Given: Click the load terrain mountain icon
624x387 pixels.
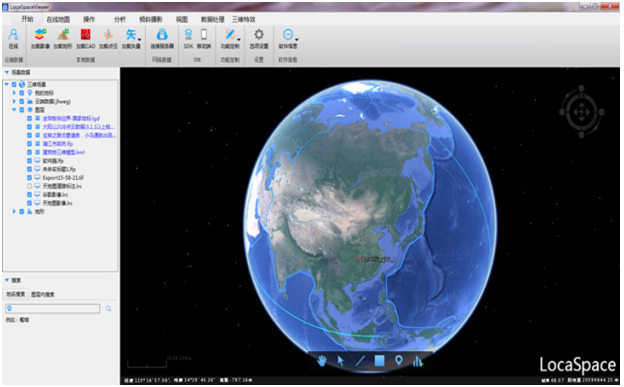Looking at the screenshot, I should click(x=63, y=35).
